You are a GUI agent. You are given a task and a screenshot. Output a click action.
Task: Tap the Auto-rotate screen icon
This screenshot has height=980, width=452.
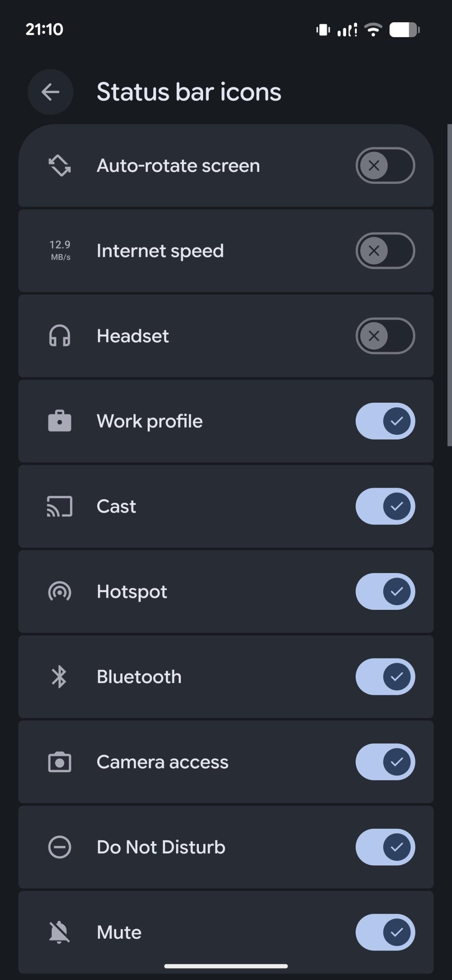60,166
